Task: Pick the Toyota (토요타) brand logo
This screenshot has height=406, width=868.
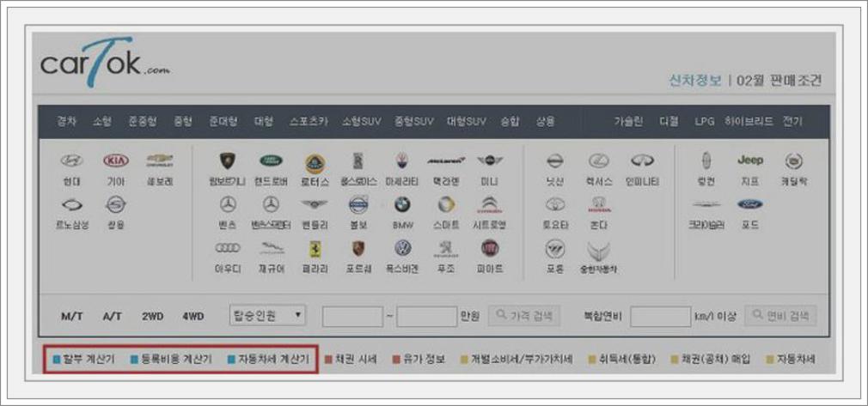Action: click(554, 204)
